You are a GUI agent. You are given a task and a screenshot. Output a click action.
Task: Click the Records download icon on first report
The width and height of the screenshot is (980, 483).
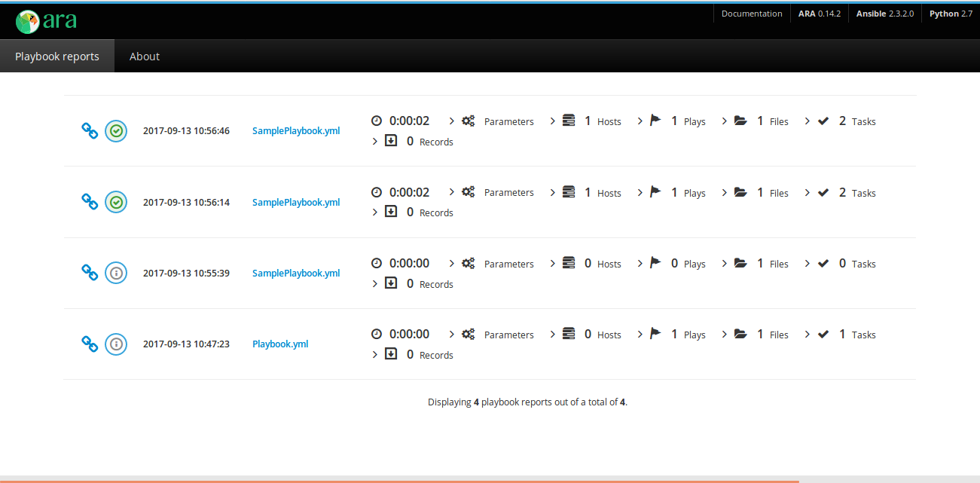[x=391, y=140]
